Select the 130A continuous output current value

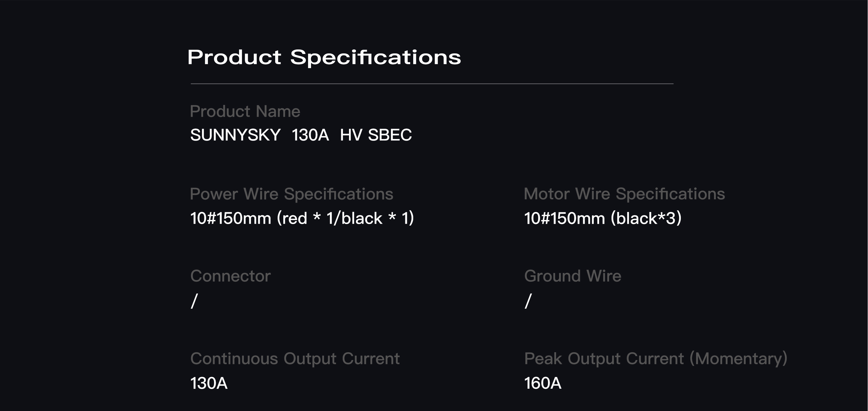tap(209, 383)
